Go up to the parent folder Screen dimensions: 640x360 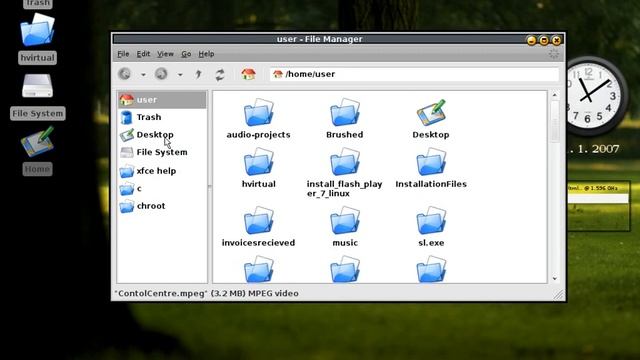198,74
